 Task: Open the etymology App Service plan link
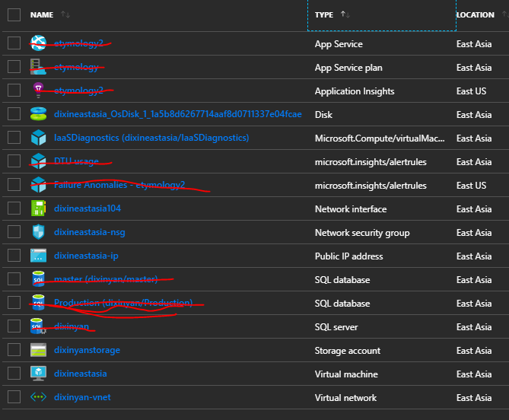tap(76, 67)
